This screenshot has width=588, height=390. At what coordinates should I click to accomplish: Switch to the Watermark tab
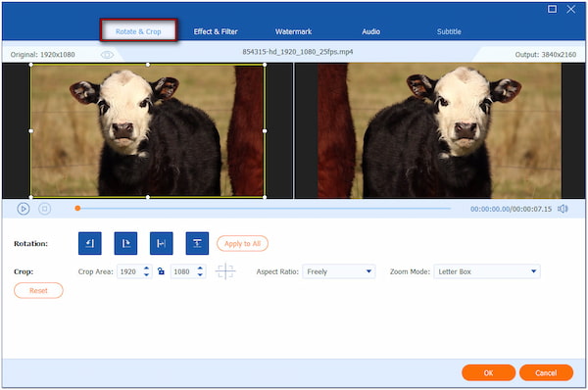(x=293, y=31)
